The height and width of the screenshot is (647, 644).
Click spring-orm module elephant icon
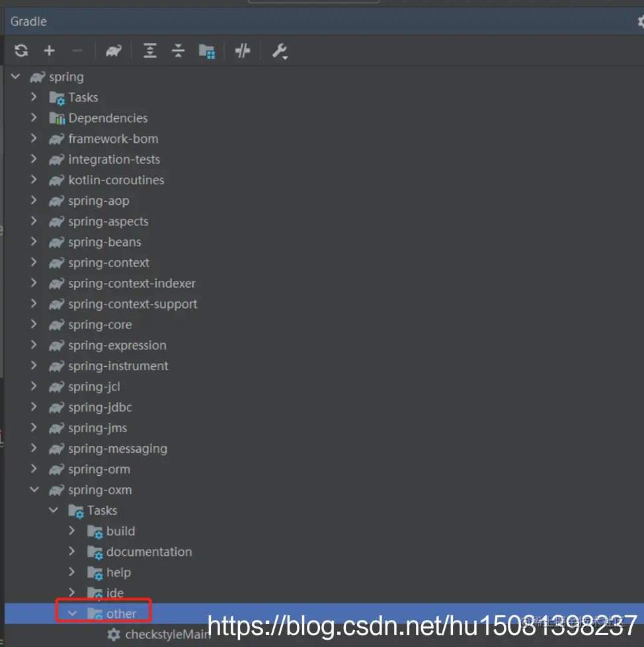tap(57, 469)
